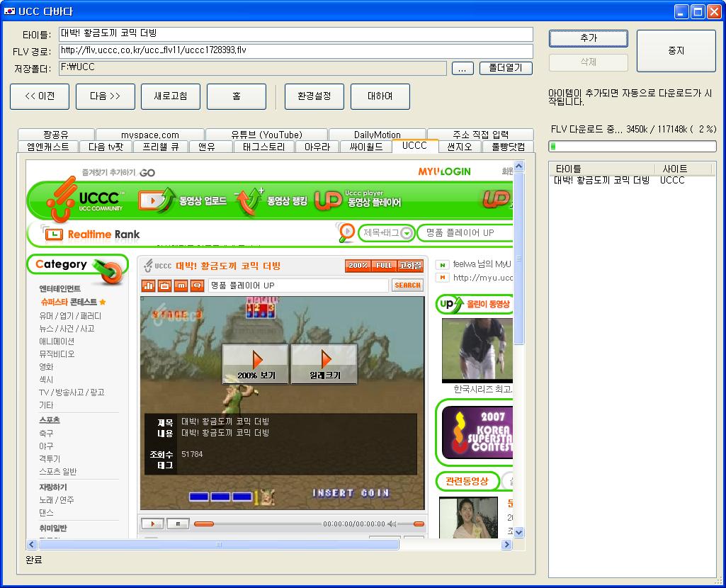This screenshot has height=588, width=726.
Task: Click the 타이틀 column header
Action: coord(603,169)
